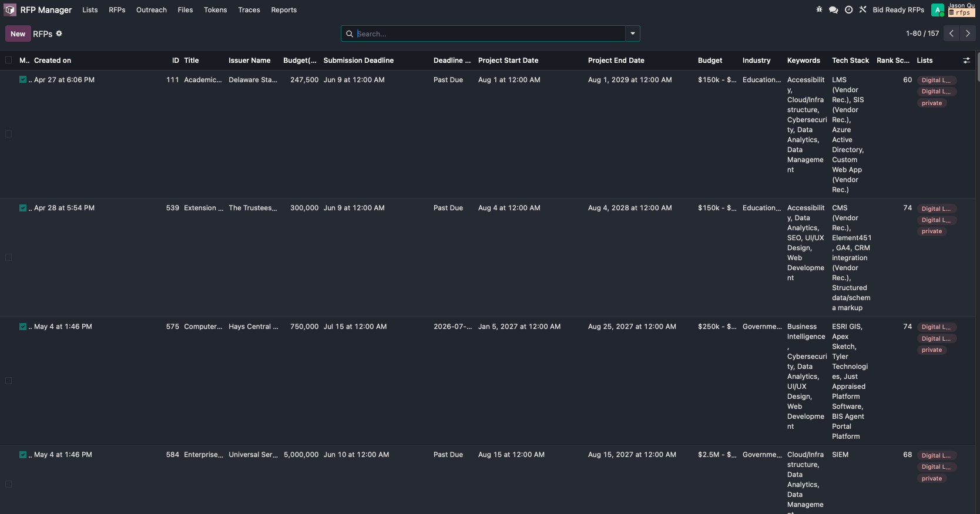Screen dimensions: 980x514
Task: Uncheck the green box in RFP 575 row
Action: tap(23, 327)
